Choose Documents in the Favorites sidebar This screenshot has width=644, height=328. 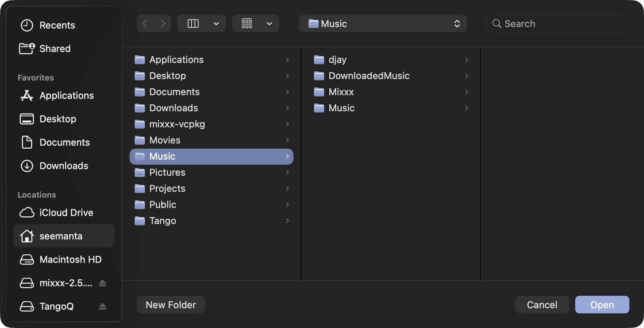(x=64, y=142)
